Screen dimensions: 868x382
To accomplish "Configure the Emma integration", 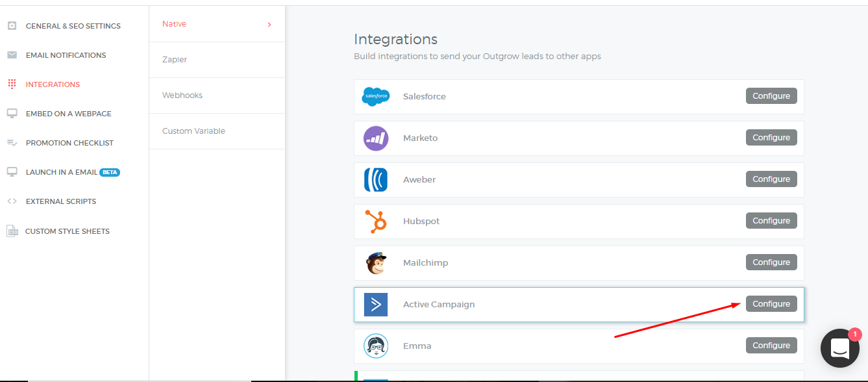I will [771, 346].
